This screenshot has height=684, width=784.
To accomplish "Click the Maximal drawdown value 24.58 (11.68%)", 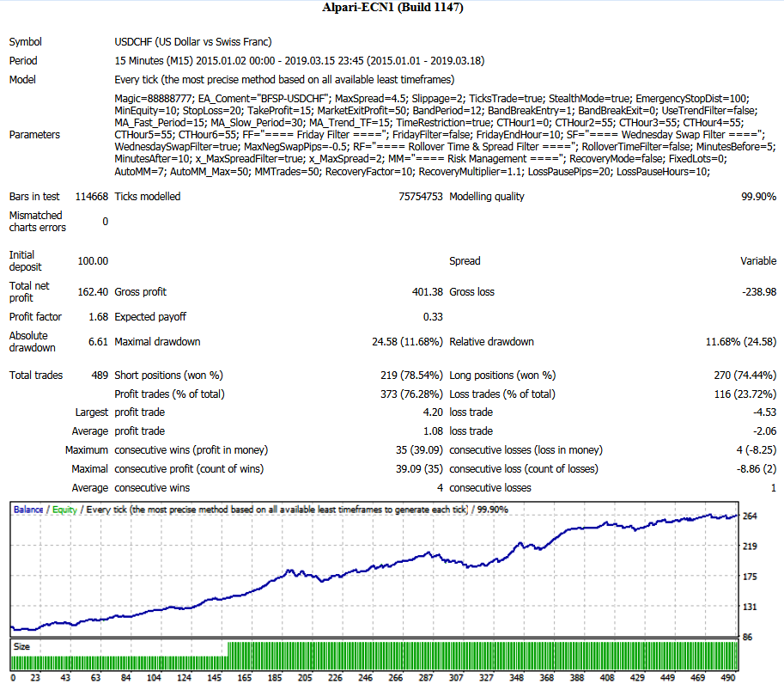I will click(408, 342).
